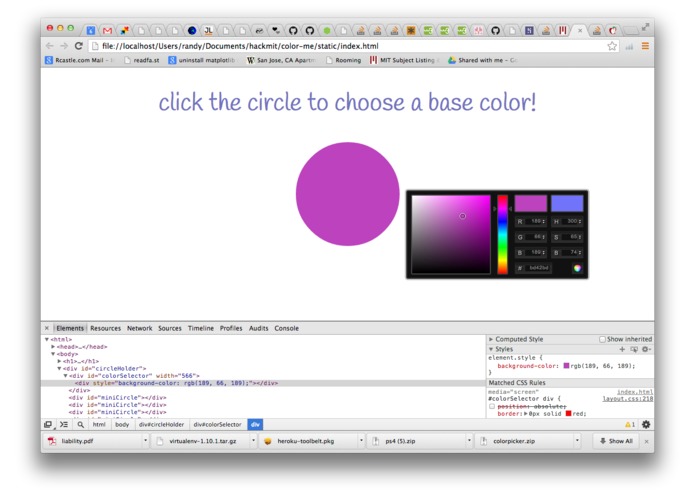Expand the h1 node
Screen dimensions: 695x494
59,361
